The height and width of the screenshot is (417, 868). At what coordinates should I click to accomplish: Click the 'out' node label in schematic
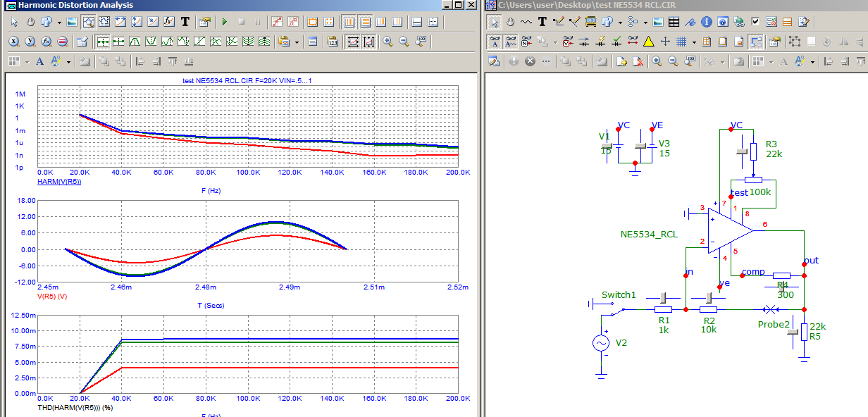[x=812, y=261]
